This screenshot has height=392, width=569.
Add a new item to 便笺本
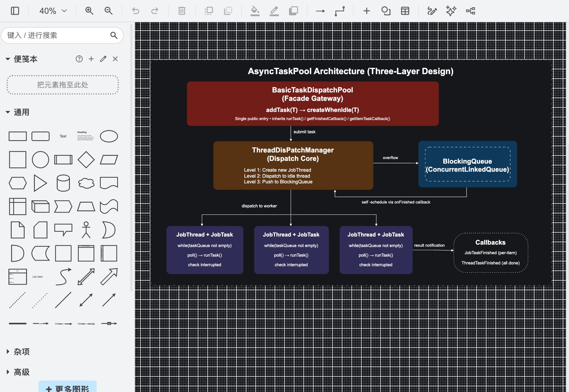pyautogui.click(x=91, y=59)
